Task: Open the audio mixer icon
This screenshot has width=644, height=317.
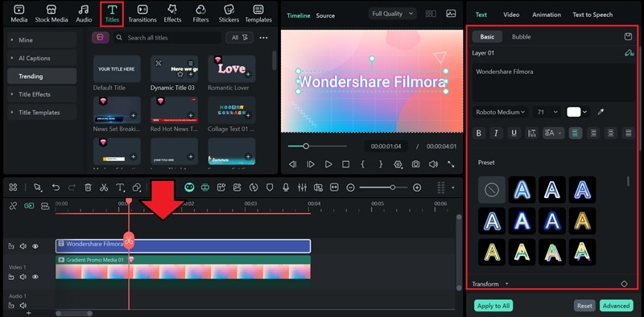Action: (x=302, y=187)
